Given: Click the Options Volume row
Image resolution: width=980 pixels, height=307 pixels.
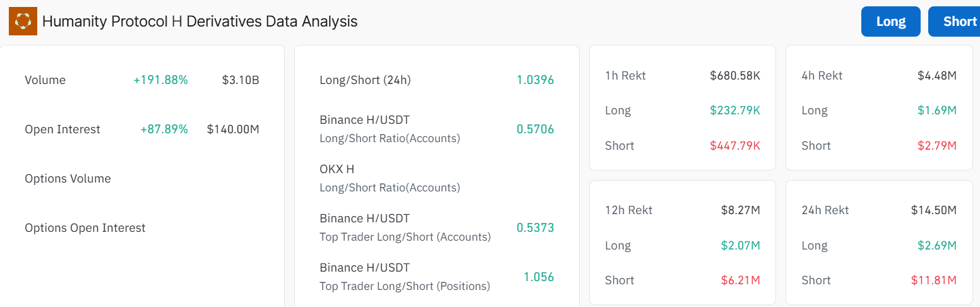Looking at the screenshot, I should (142, 179).
